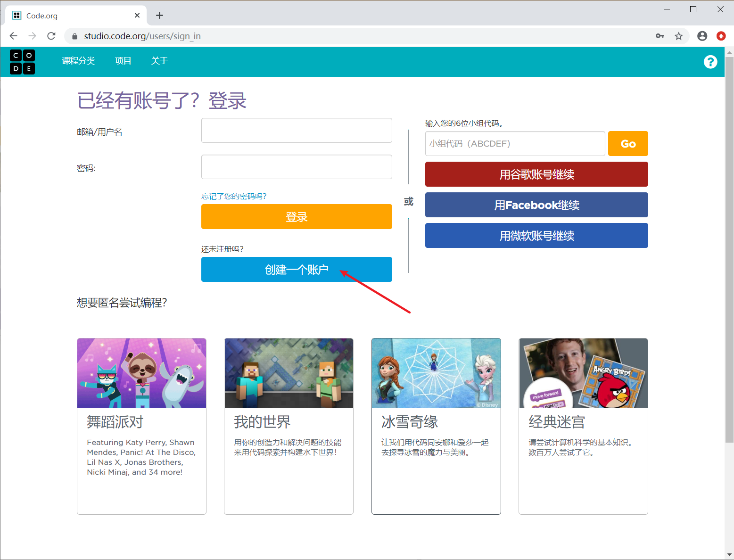734x560 pixels.
Task: Close the Code.org tab
Action: pyautogui.click(x=137, y=16)
